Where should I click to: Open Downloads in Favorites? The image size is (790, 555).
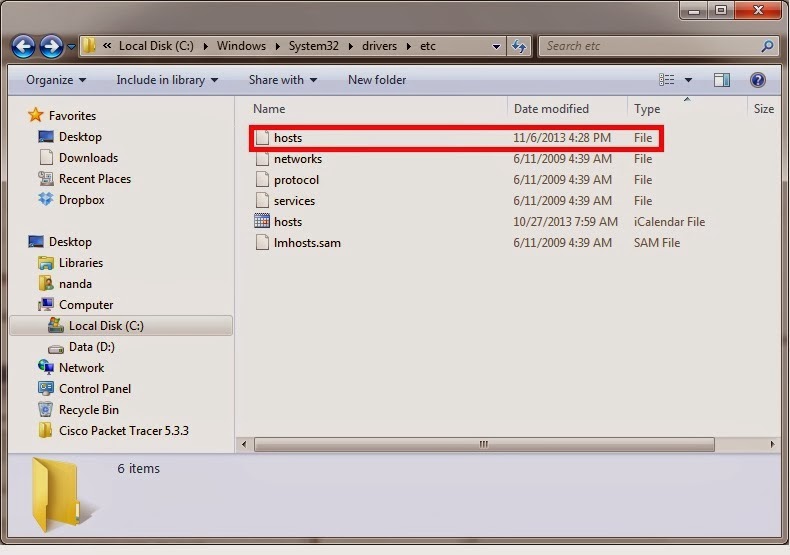(78, 158)
